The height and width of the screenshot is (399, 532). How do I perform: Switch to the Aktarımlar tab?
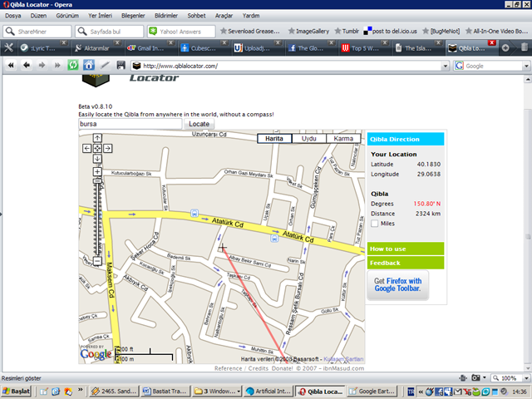click(x=96, y=48)
